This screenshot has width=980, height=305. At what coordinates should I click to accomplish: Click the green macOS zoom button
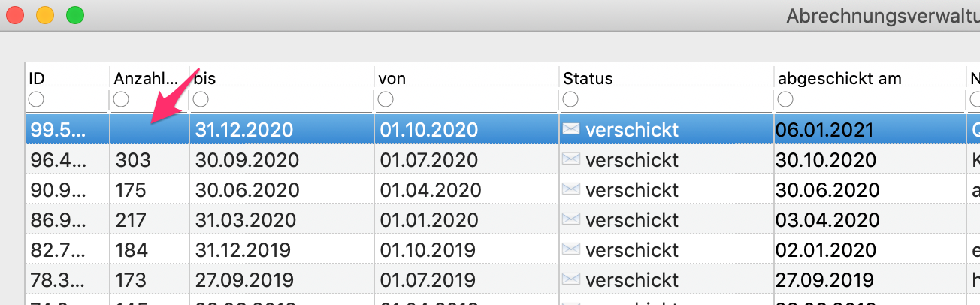pyautogui.click(x=74, y=14)
